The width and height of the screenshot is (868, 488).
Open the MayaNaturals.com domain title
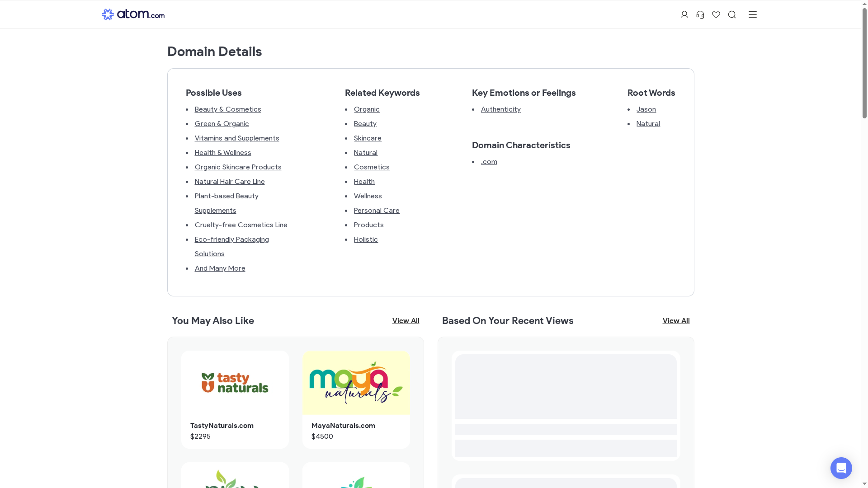(x=343, y=426)
